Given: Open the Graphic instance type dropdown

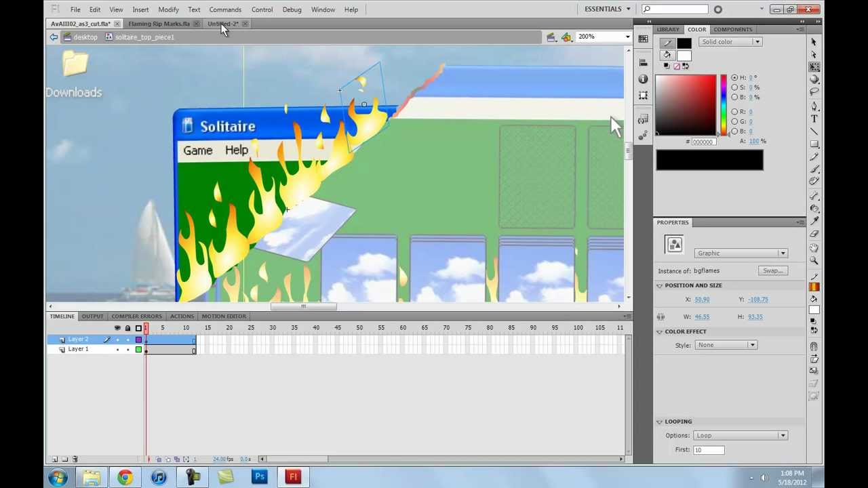Looking at the screenshot, I should tap(741, 253).
